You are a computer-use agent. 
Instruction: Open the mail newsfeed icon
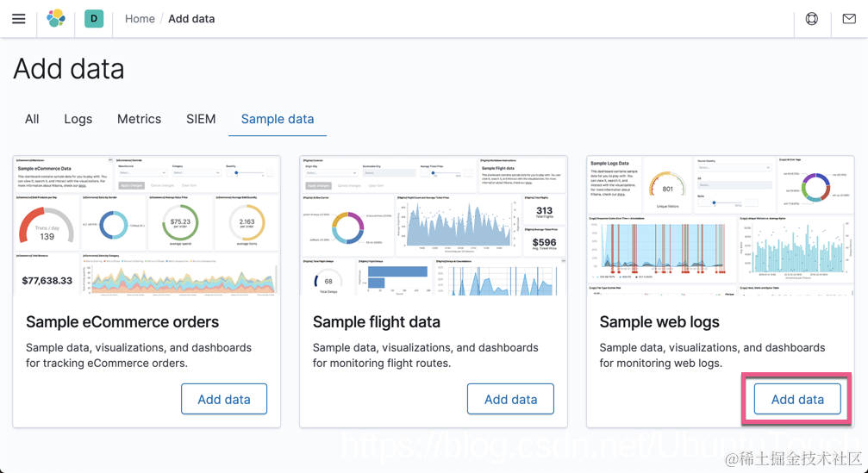tap(849, 19)
